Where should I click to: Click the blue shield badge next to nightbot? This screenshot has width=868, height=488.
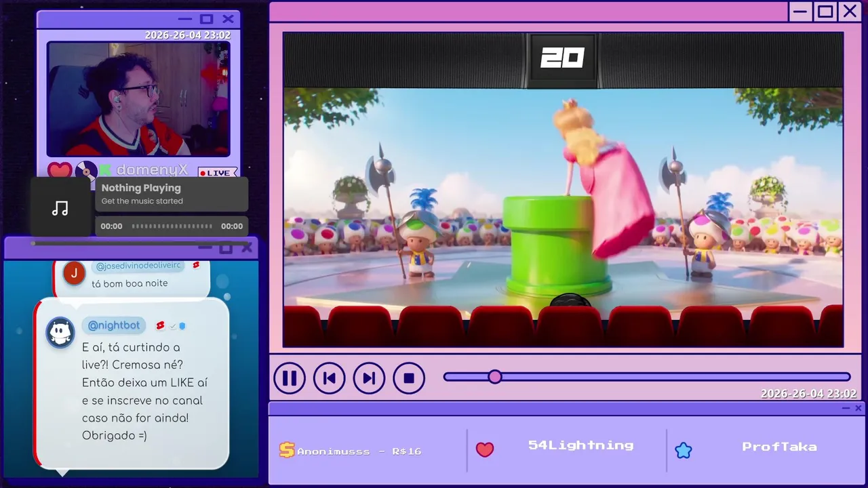point(182,326)
